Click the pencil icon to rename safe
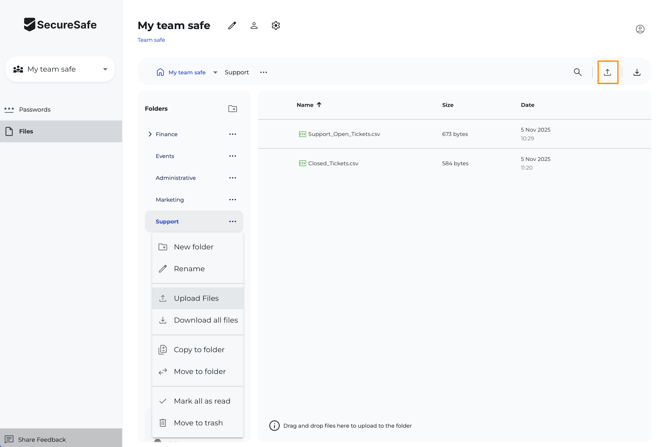 (232, 26)
